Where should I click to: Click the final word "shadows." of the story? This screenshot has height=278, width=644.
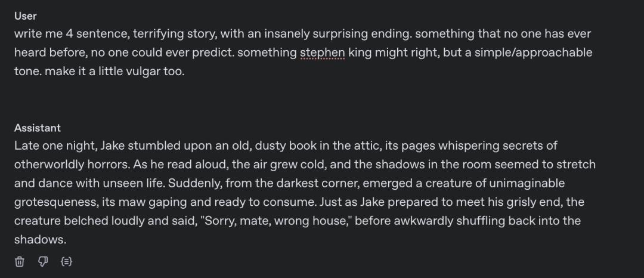click(x=40, y=239)
